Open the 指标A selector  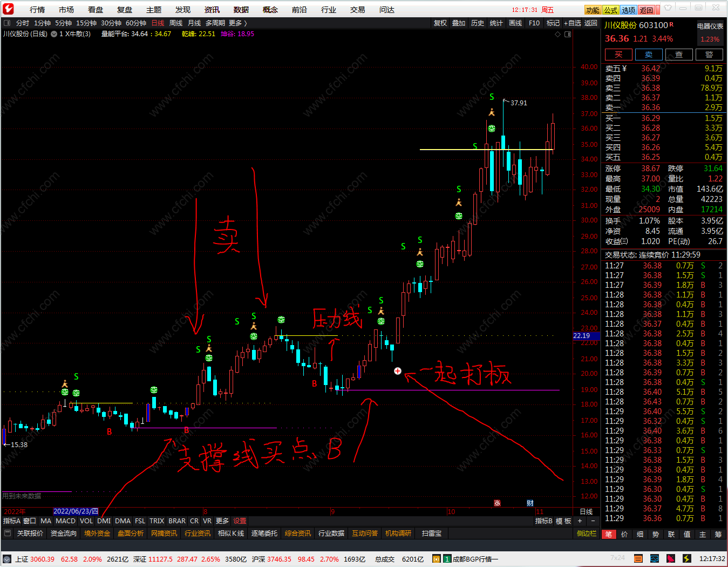12,521
